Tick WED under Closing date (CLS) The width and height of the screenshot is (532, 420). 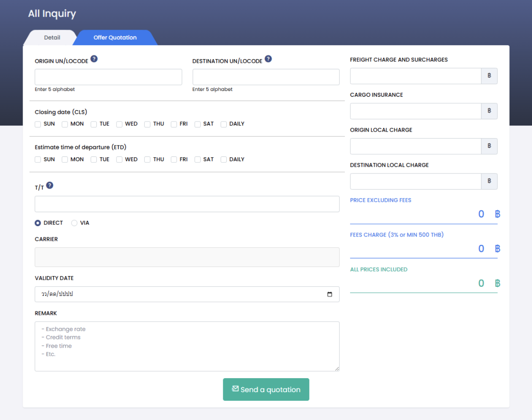119,124
